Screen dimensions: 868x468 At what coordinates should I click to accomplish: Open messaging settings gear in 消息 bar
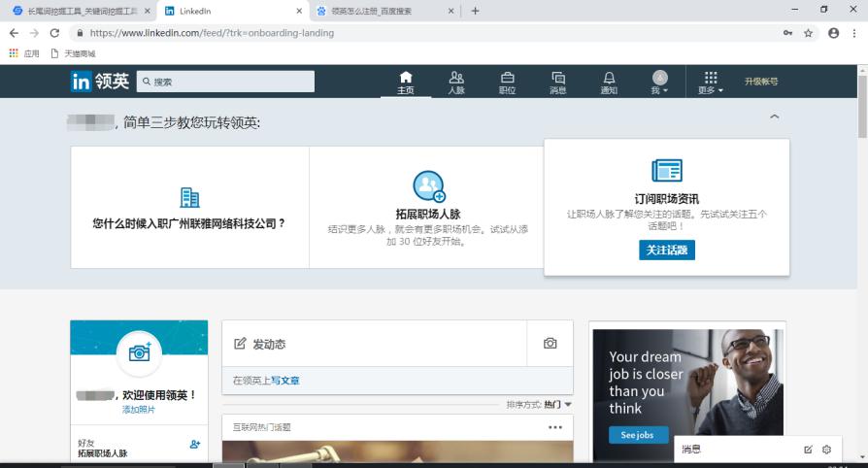coord(826,450)
